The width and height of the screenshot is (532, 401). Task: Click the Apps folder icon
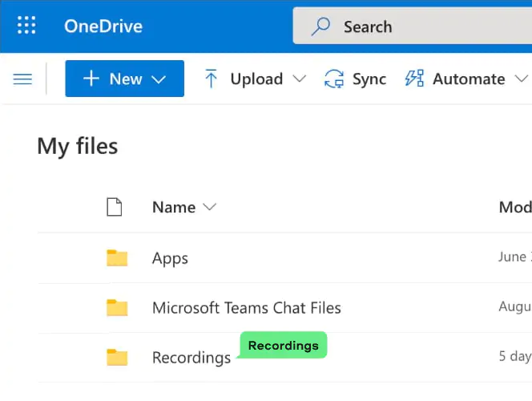pos(117,257)
